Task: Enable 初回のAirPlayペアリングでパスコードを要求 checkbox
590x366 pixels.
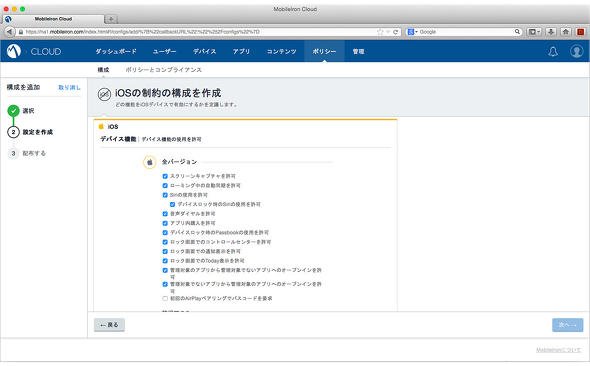Action: 165,298
